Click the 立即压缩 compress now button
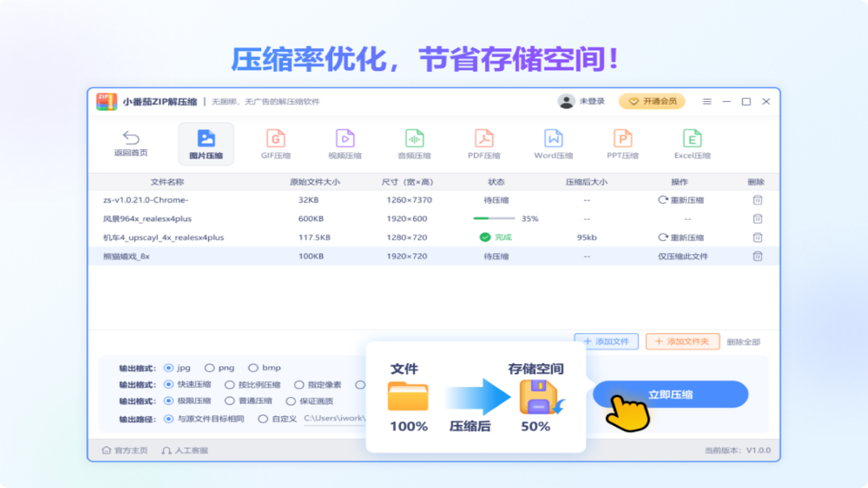 click(670, 394)
